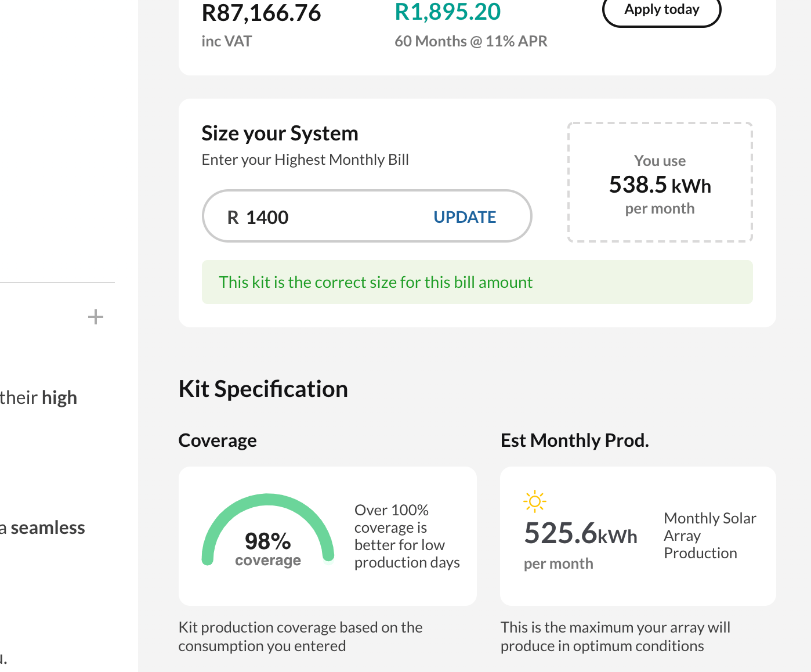Click the '525.6kWh' production value
811x672 pixels.
point(580,533)
